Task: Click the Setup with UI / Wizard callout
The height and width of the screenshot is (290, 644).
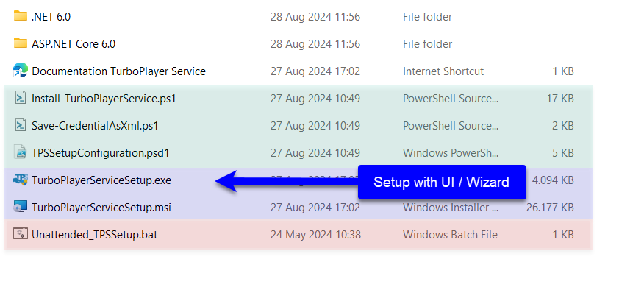Action: [x=442, y=183]
